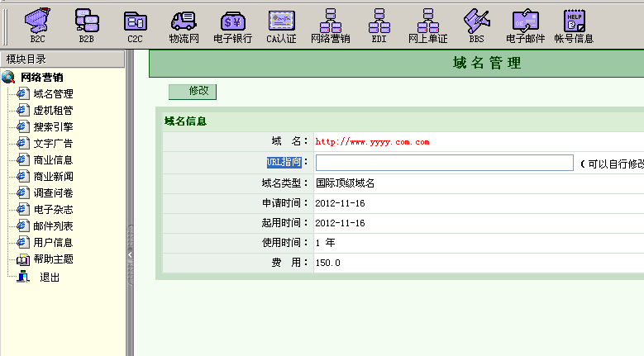644x356 pixels.
Task: Click the 使用时间 value 1 年
Action: click(325, 243)
